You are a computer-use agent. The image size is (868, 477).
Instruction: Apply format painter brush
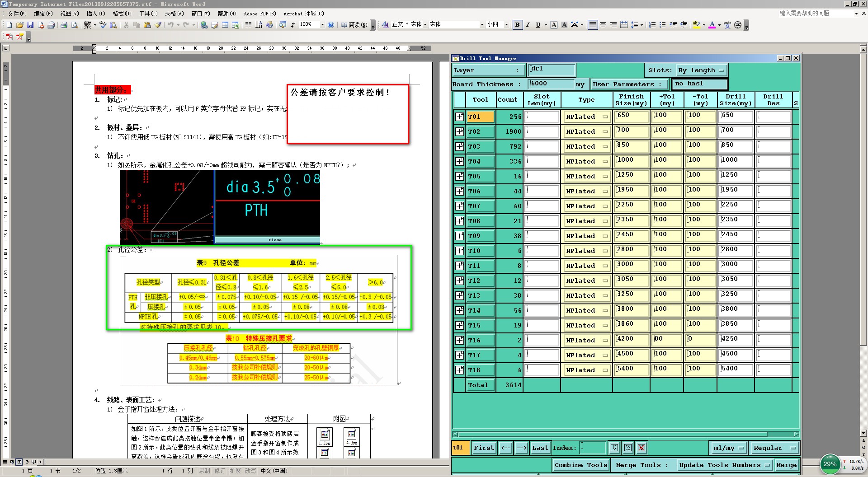click(x=158, y=25)
